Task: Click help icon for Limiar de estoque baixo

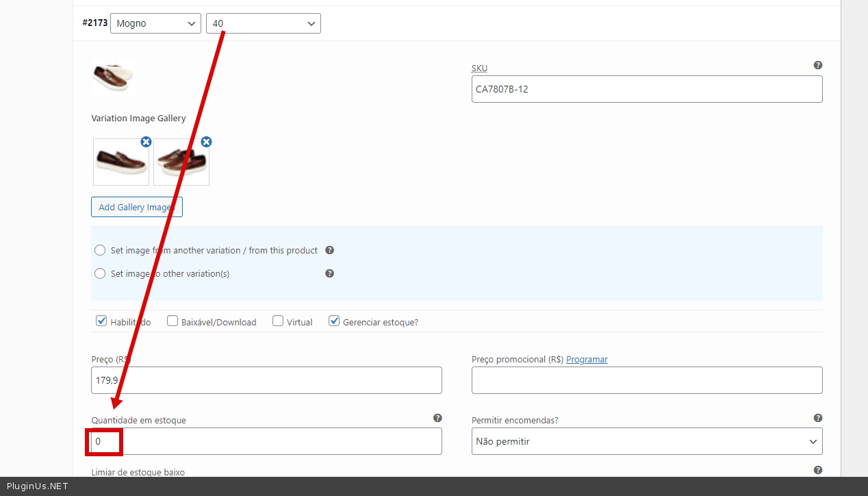Action: [817, 470]
